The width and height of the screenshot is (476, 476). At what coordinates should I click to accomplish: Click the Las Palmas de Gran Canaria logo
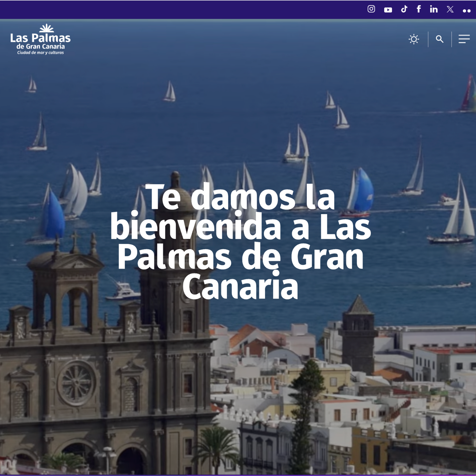40,39
